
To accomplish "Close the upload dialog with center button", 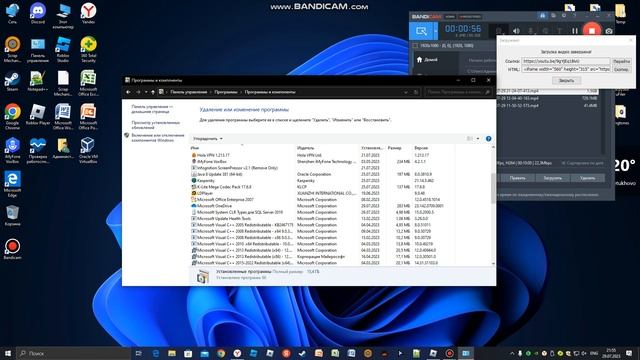I will (566, 80).
